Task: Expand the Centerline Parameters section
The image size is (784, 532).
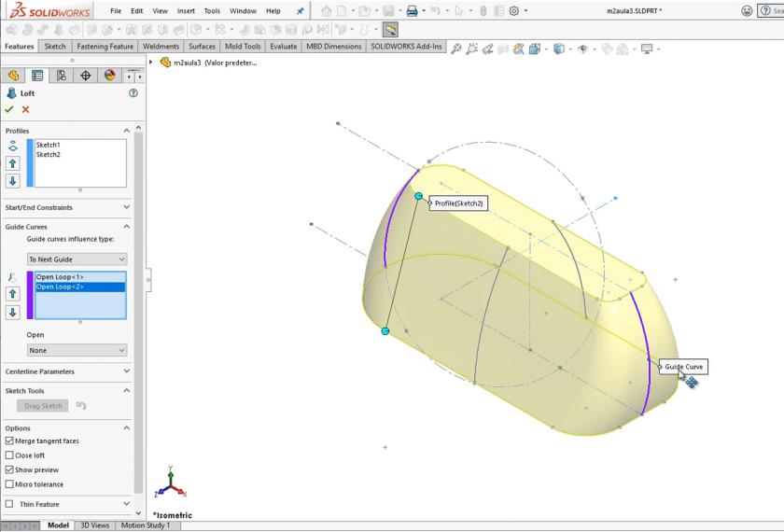Action: click(x=65, y=371)
